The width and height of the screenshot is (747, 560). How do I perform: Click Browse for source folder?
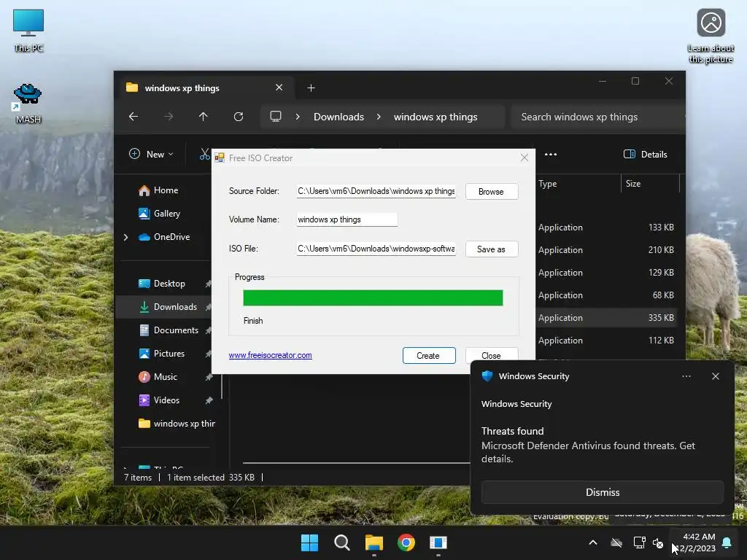491,192
